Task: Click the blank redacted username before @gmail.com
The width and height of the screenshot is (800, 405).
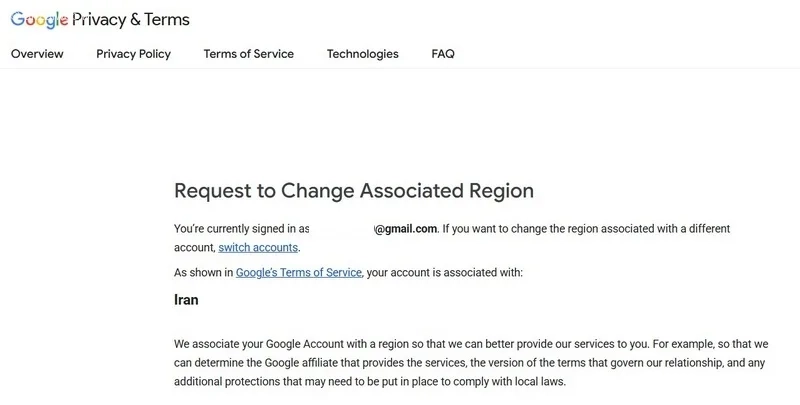Action: (342, 229)
